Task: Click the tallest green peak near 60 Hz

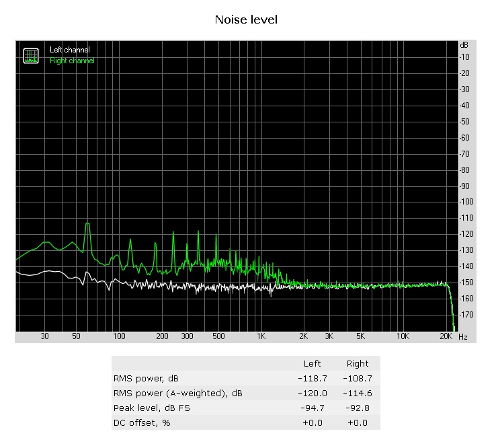Action: coord(87,225)
